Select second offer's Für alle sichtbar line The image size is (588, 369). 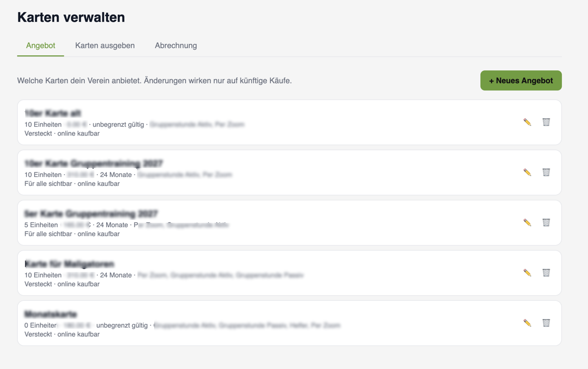tap(72, 184)
